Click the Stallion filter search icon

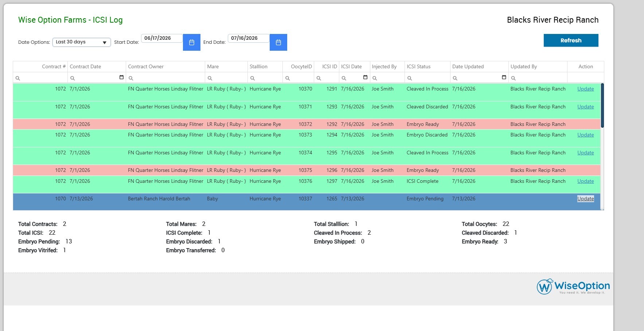(x=252, y=78)
